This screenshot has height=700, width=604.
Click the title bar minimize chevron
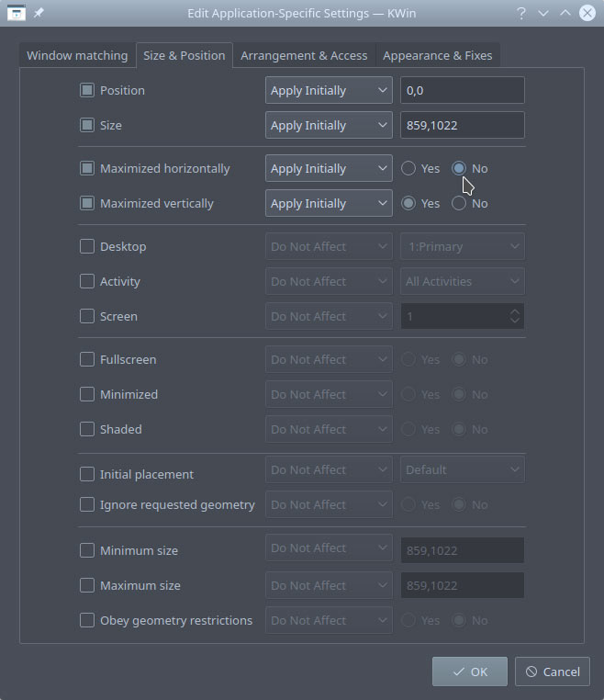[x=543, y=14]
